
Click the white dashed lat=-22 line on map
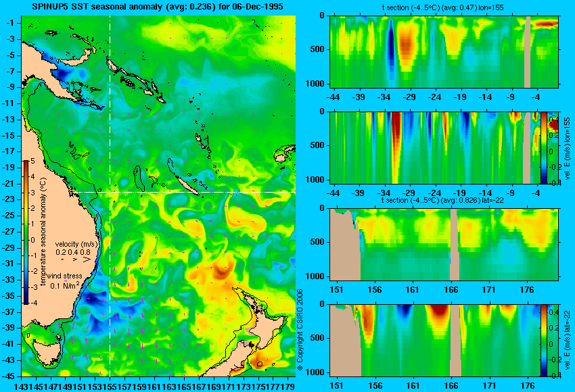coord(183,192)
